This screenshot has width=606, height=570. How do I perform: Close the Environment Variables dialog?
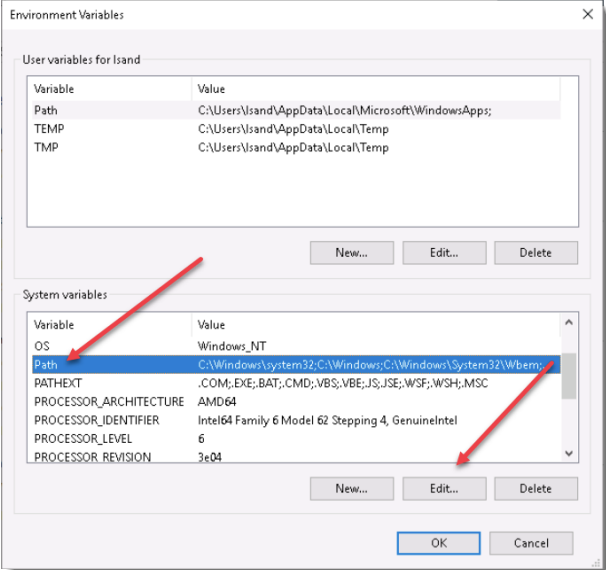coord(587,14)
